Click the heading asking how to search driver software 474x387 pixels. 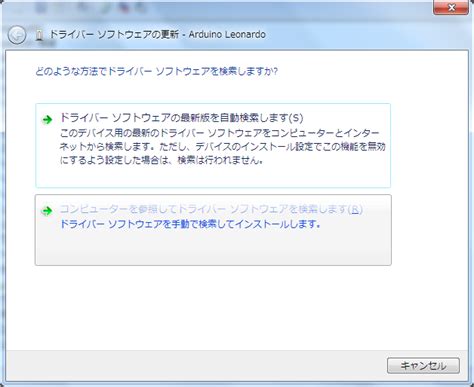click(x=156, y=71)
